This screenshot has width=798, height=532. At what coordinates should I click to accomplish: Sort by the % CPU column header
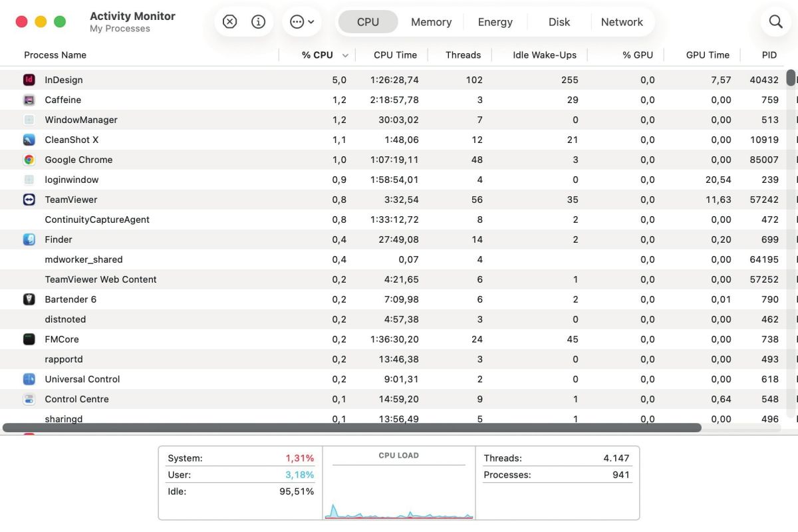[x=317, y=55]
